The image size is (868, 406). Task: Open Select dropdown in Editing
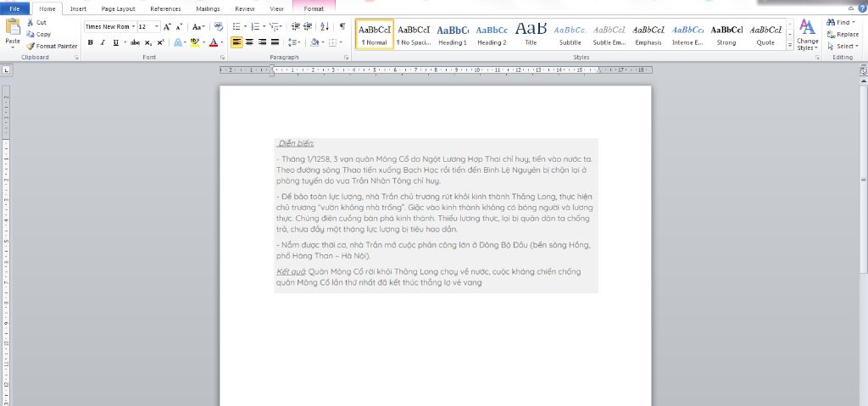click(x=843, y=47)
